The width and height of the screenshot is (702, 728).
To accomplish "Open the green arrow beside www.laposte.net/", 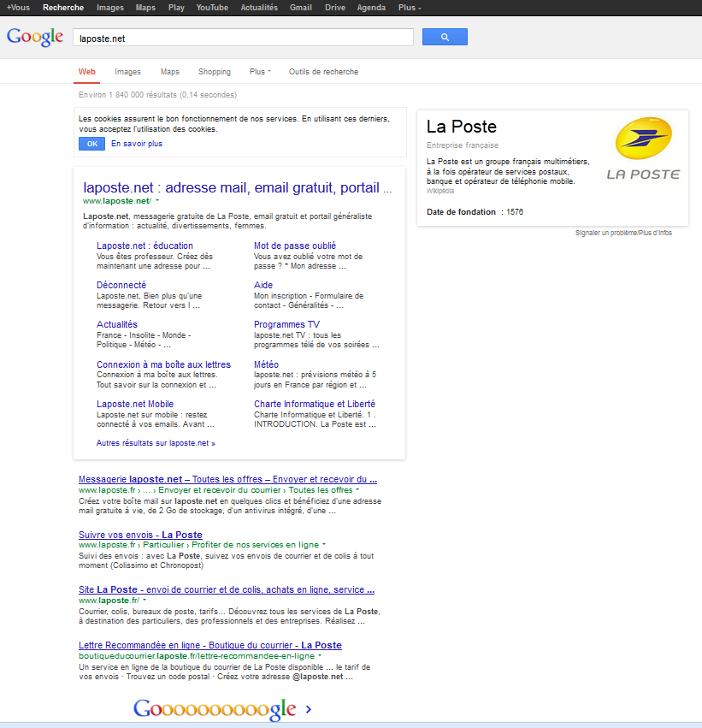I will click(157, 201).
